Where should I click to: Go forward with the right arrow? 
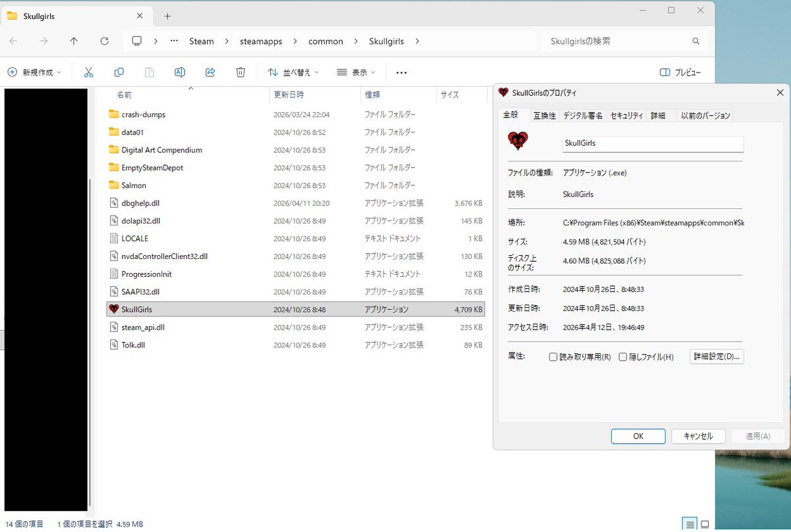click(44, 41)
